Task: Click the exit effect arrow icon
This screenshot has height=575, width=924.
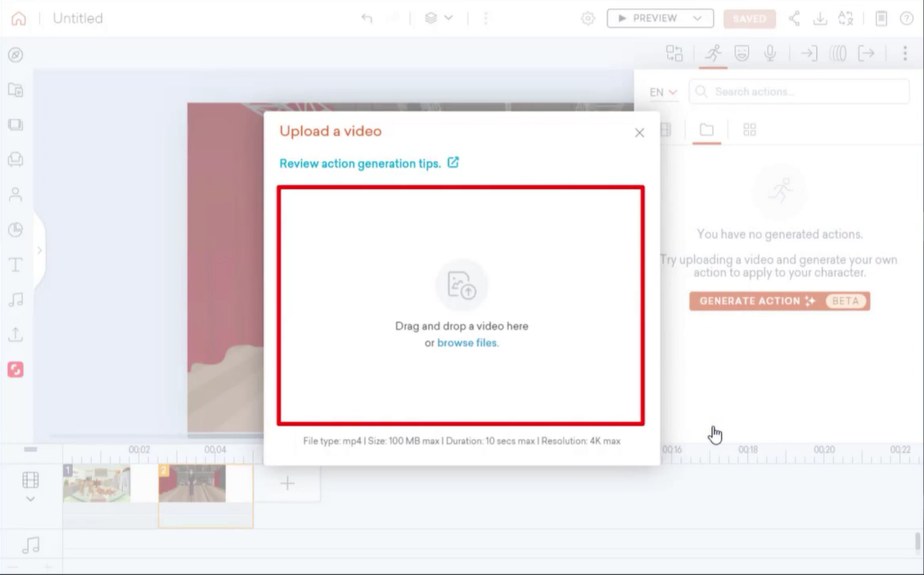Action: (866, 53)
